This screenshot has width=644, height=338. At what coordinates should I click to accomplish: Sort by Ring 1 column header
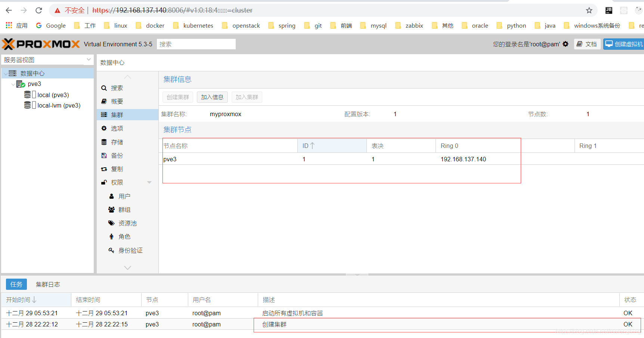tap(609, 146)
